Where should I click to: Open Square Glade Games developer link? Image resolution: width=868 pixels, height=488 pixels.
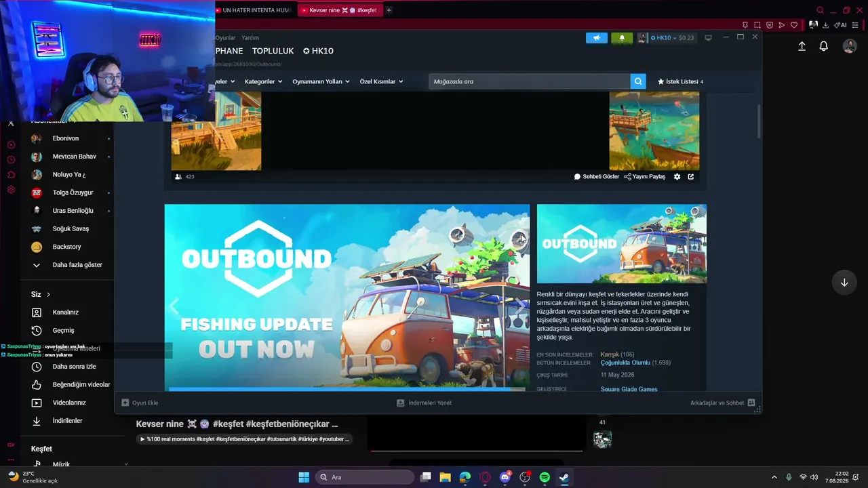pos(629,389)
